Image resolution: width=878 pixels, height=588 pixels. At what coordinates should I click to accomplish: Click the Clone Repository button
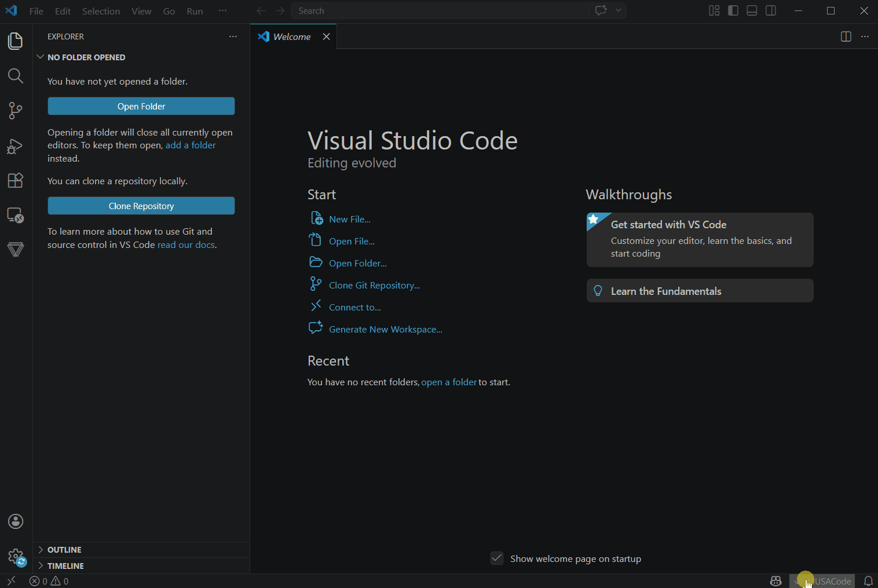[141, 206]
